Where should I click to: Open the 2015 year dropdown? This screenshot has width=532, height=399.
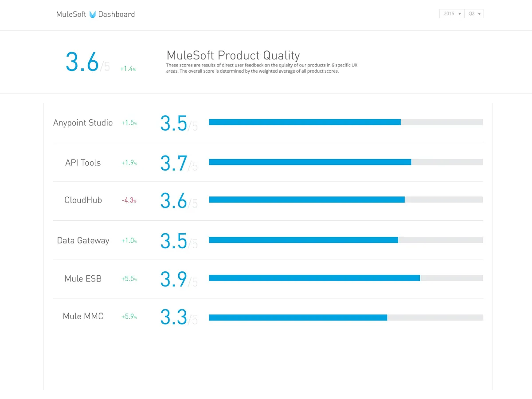451,14
